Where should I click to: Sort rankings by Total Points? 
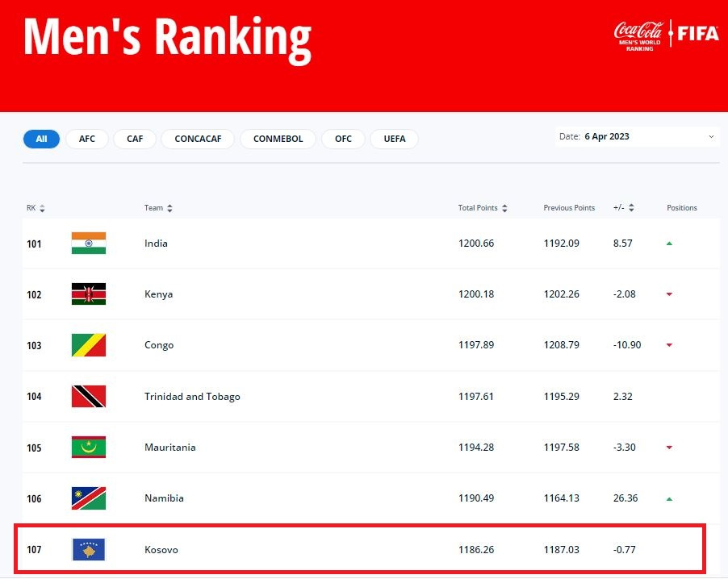click(483, 208)
